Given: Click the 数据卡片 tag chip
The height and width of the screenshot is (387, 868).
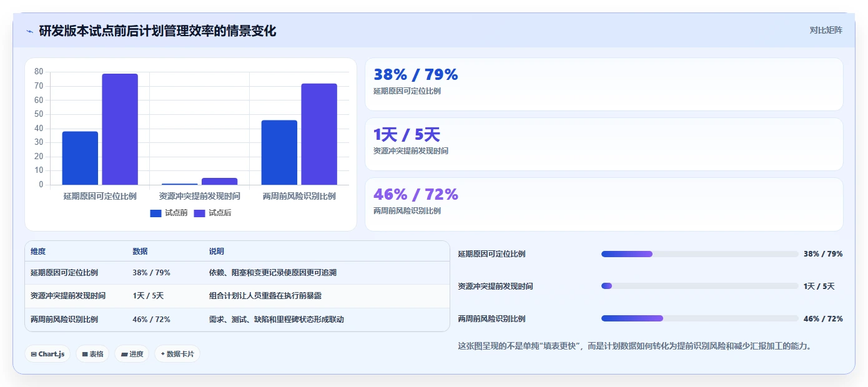Looking at the screenshot, I should coord(177,354).
